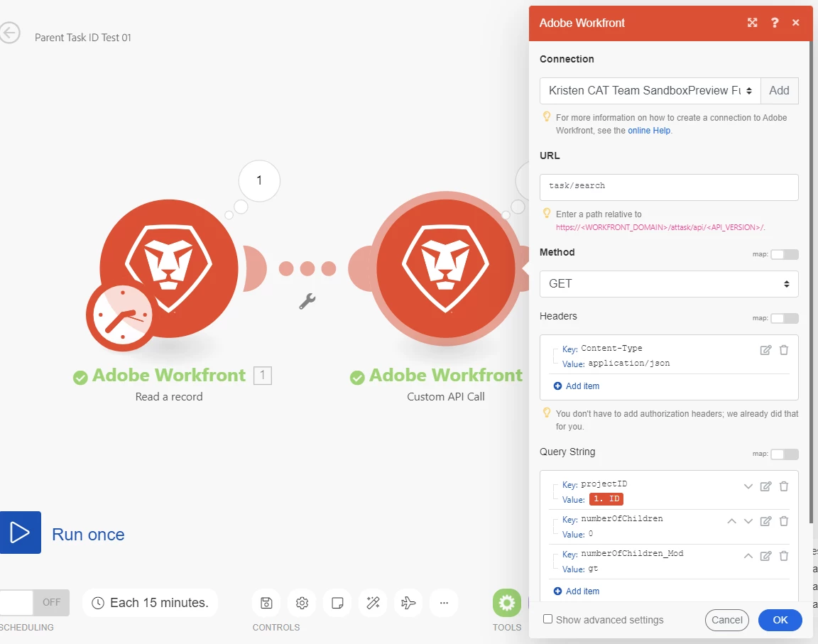Screen dimensions: 818x644
Task: Toggle the map switch for Method
Action: pyautogui.click(x=785, y=254)
